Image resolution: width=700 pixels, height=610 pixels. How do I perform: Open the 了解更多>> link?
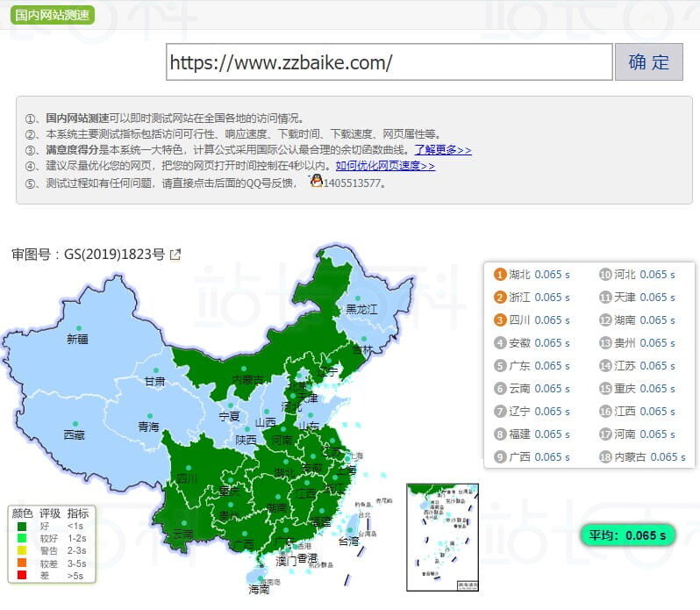click(442, 149)
